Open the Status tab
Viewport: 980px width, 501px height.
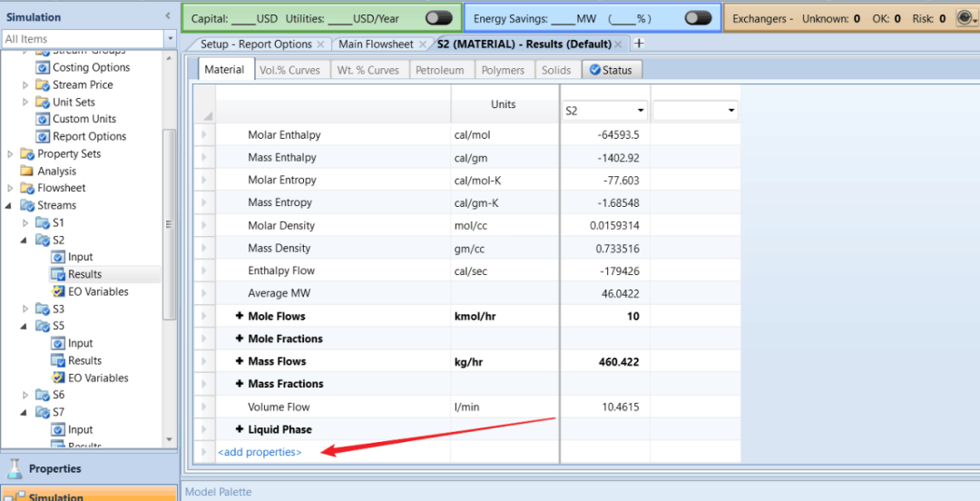pyautogui.click(x=612, y=70)
